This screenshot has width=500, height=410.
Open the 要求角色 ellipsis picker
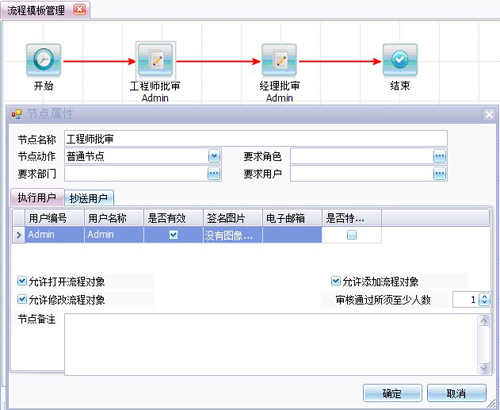click(x=439, y=156)
